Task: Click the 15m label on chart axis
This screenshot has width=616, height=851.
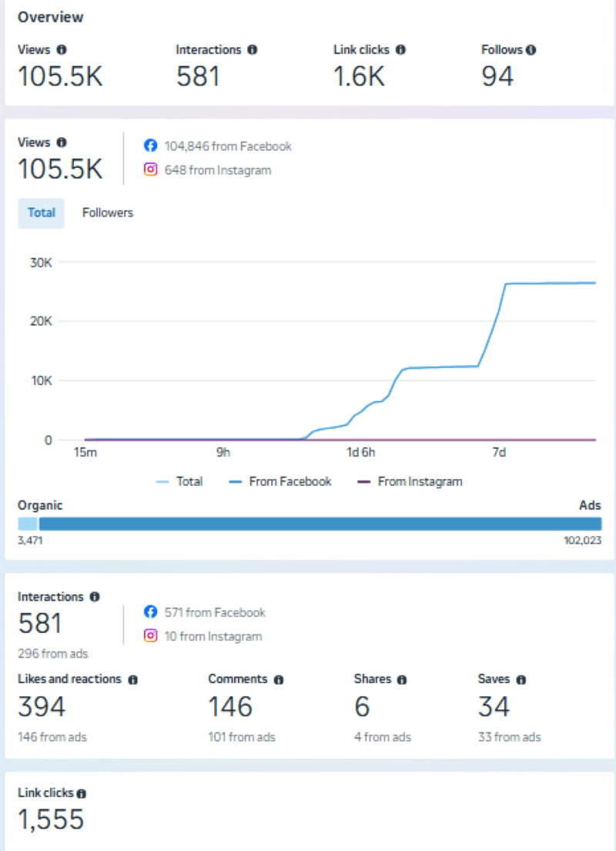Action: 85,452
